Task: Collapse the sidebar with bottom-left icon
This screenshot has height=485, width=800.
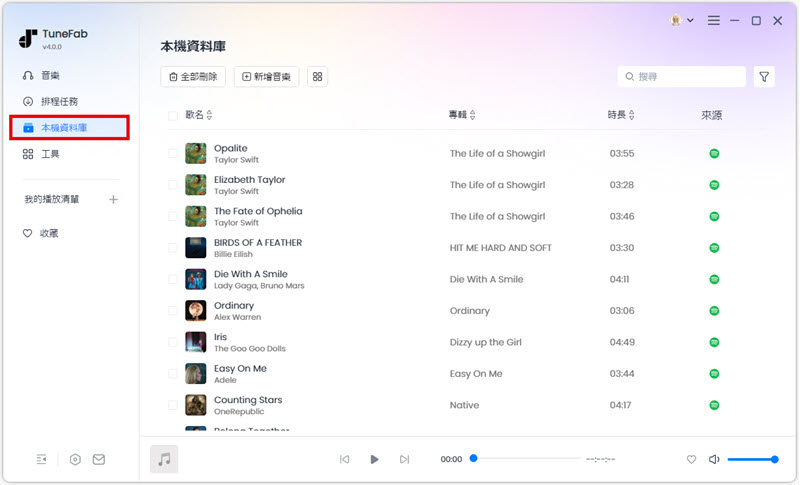Action: (41, 460)
